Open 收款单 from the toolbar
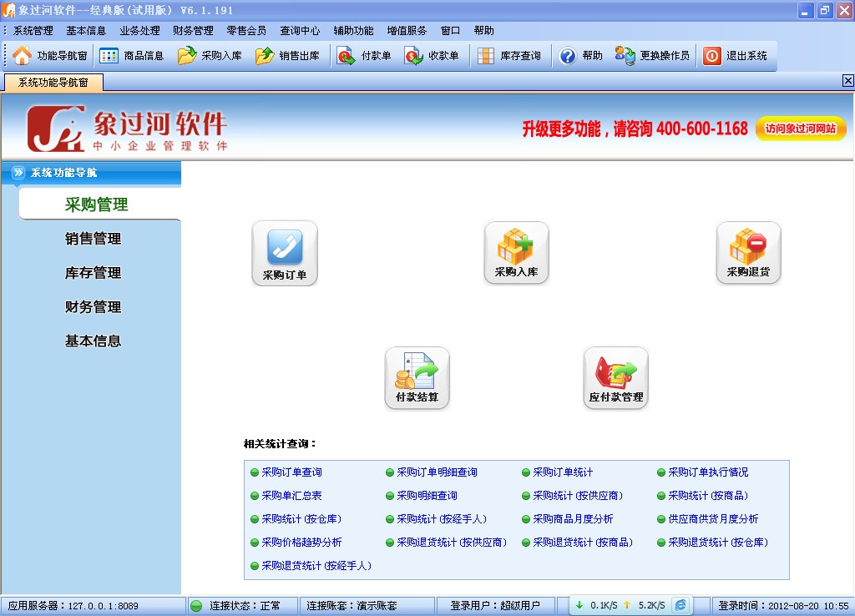 pyautogui.click(x=432, y=56)
